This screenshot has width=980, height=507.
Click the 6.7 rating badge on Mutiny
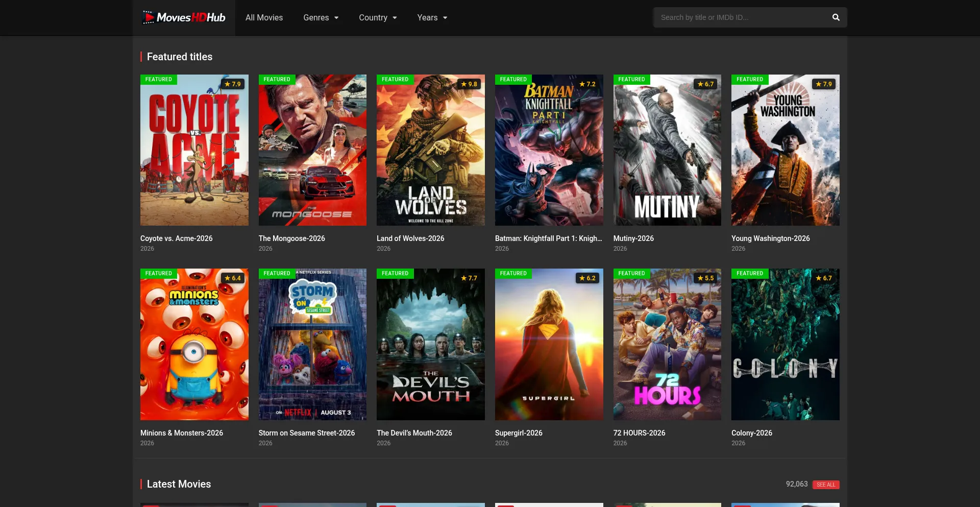pyautogui.click(x=705, y=84)
